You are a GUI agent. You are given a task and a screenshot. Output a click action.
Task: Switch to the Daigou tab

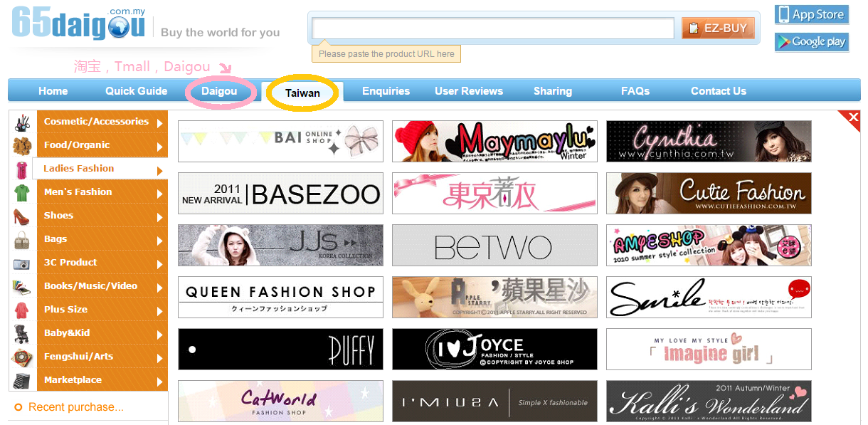[x=219, y=91]
